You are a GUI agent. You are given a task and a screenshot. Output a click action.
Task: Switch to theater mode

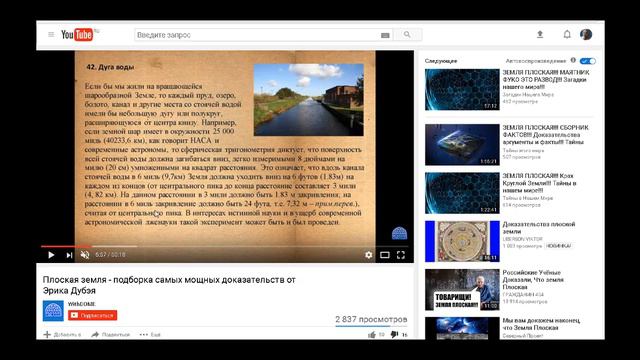tap(385, 255)
